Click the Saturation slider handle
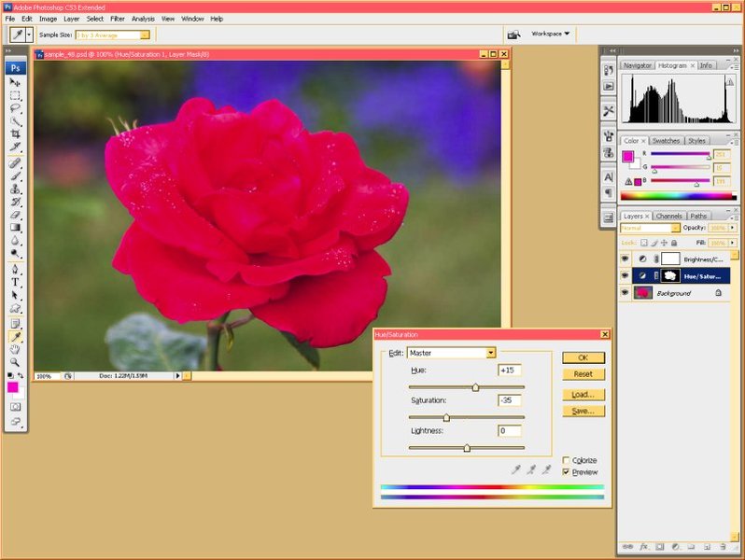 pyautogui.click(x=446, y=418)
